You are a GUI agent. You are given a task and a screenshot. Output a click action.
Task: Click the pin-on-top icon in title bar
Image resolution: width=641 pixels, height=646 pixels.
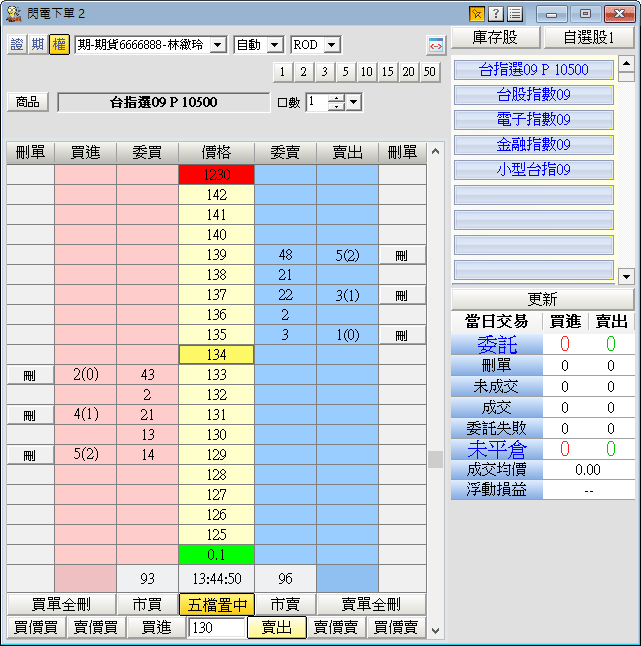(477, 13)
